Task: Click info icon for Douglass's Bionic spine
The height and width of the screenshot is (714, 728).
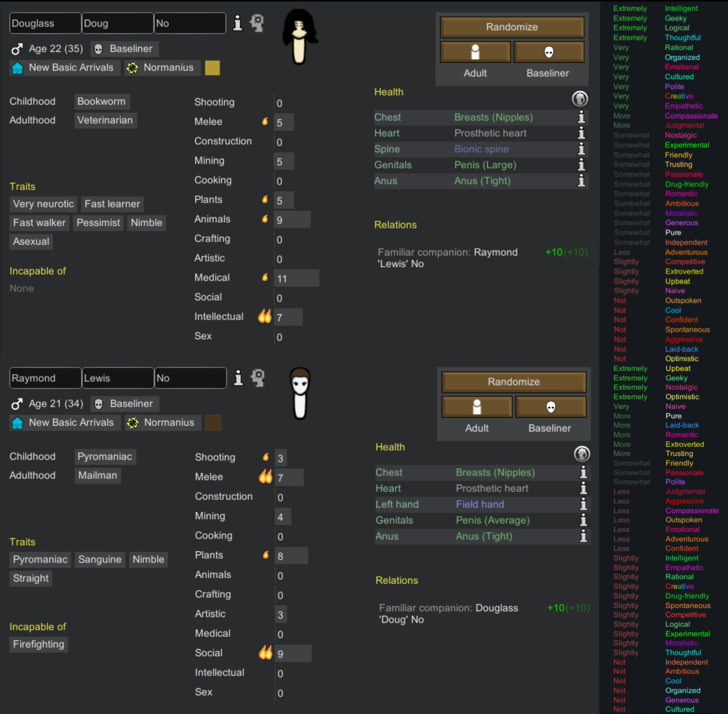Action: point(581,149)
